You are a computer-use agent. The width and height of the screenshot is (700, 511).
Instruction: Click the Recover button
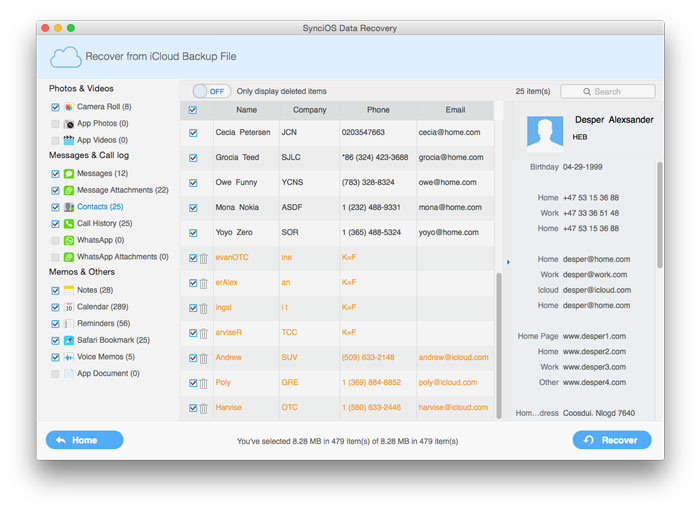pos(612,440)
